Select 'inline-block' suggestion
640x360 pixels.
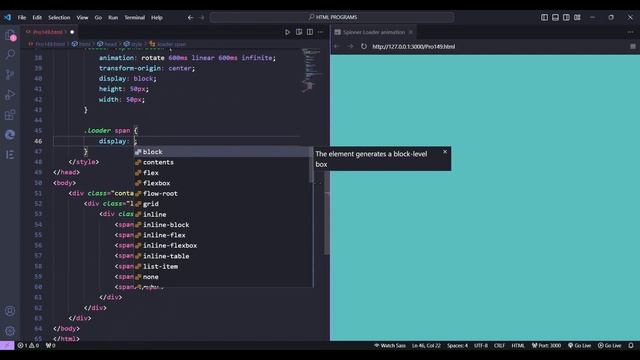pyautogui.click(x=223, y=225)
